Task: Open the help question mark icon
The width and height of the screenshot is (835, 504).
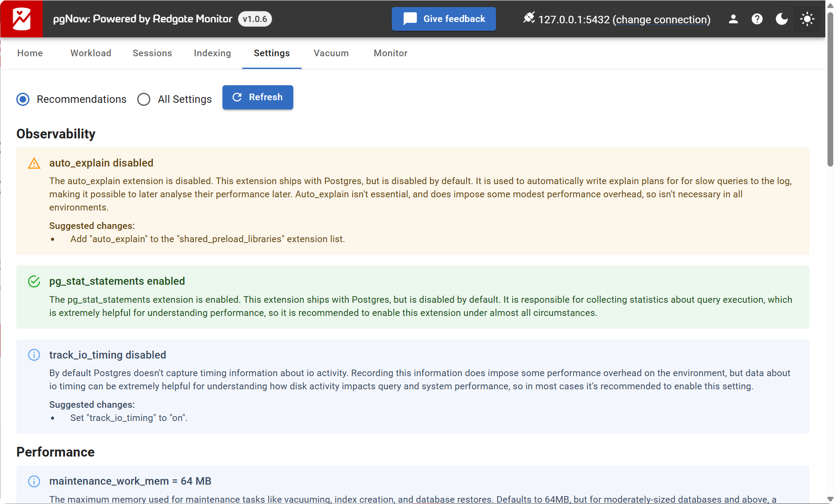Action: (x=757, y=19)
